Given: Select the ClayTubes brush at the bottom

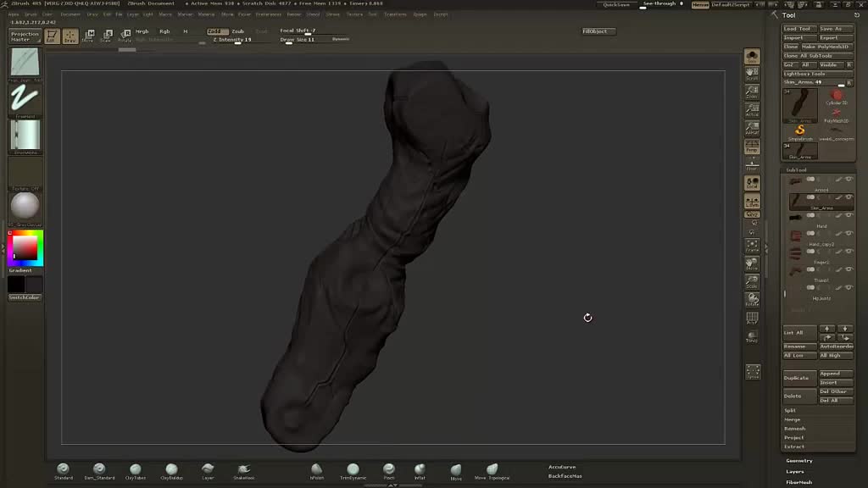Looking at the screenshot, I should point(135,469).
